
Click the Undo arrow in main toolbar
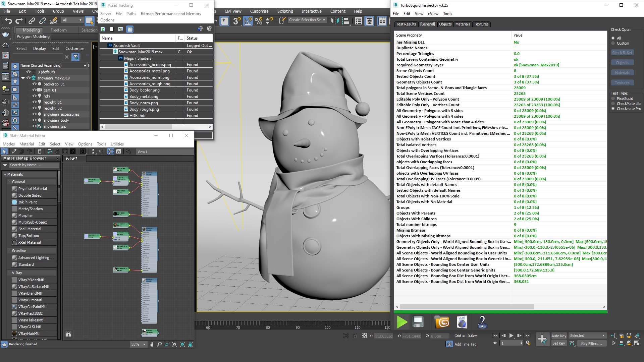click(8, 21)
